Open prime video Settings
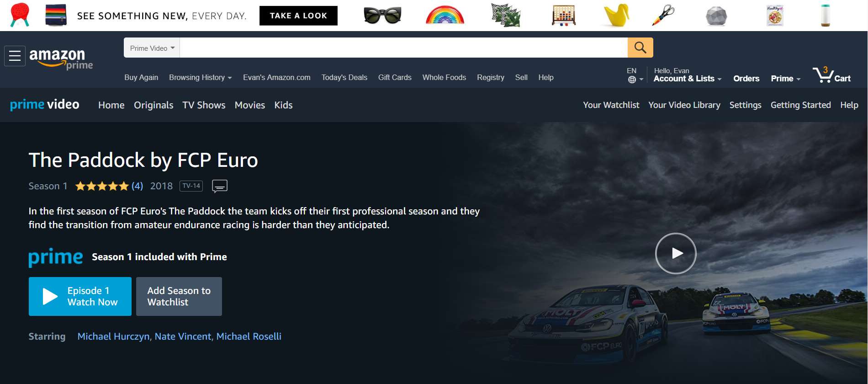The image size is (868, 384). point(745,105)
